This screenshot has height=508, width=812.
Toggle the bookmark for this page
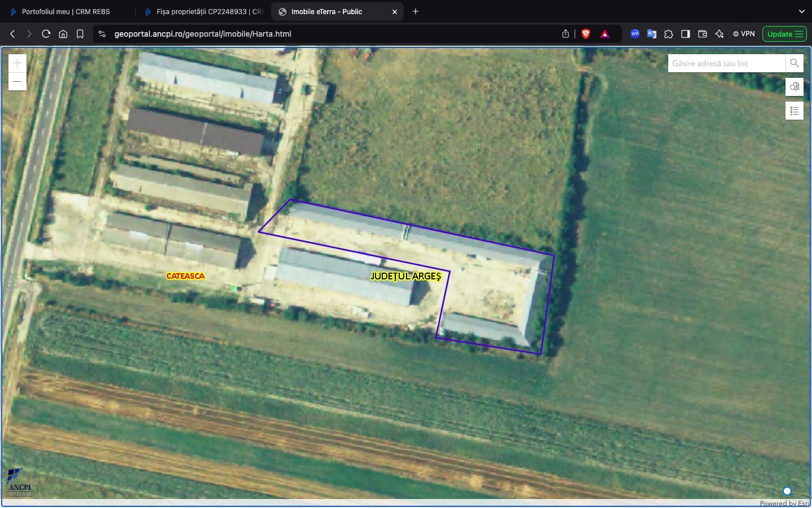[80, 34]
